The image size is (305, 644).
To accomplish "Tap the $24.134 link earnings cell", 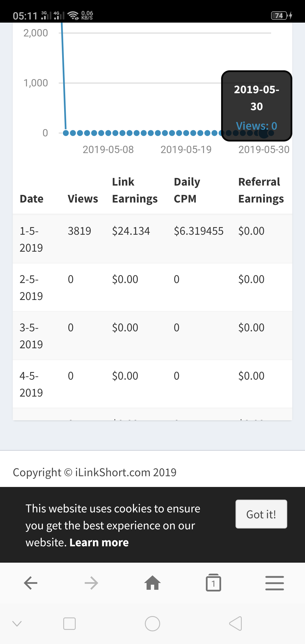I will click(131, 231).
